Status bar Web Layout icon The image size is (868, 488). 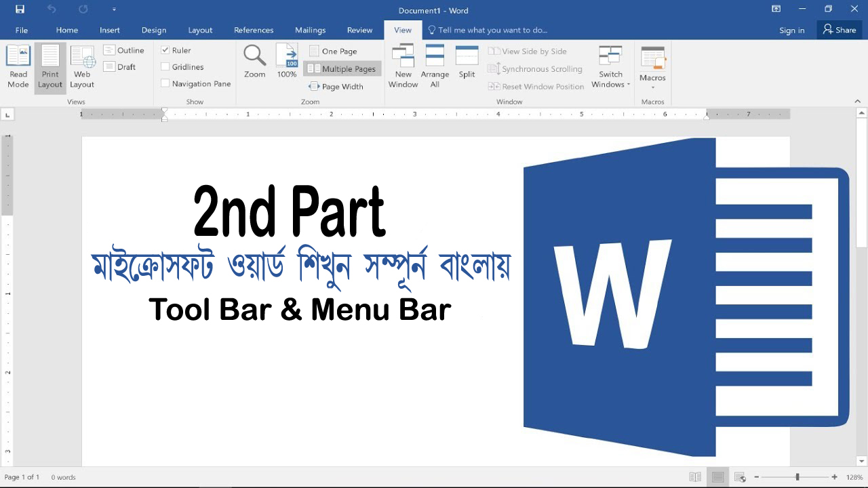coord(740,477)
